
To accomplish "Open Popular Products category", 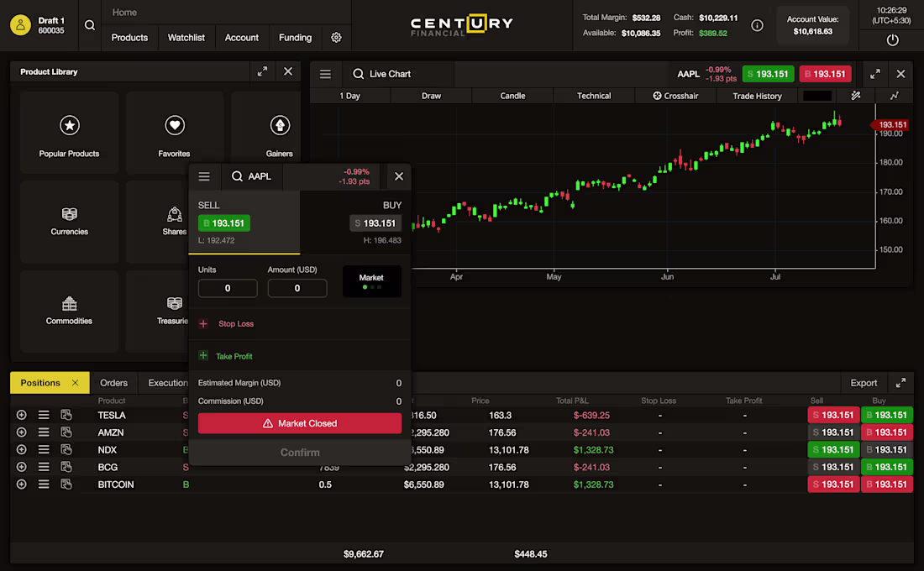I will click(x=69, y=133).
